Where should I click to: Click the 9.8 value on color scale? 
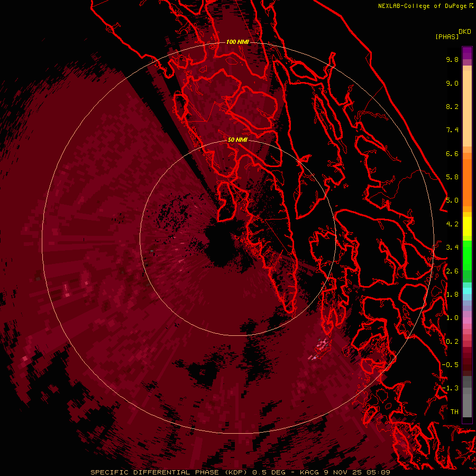(x=452, y=59)
